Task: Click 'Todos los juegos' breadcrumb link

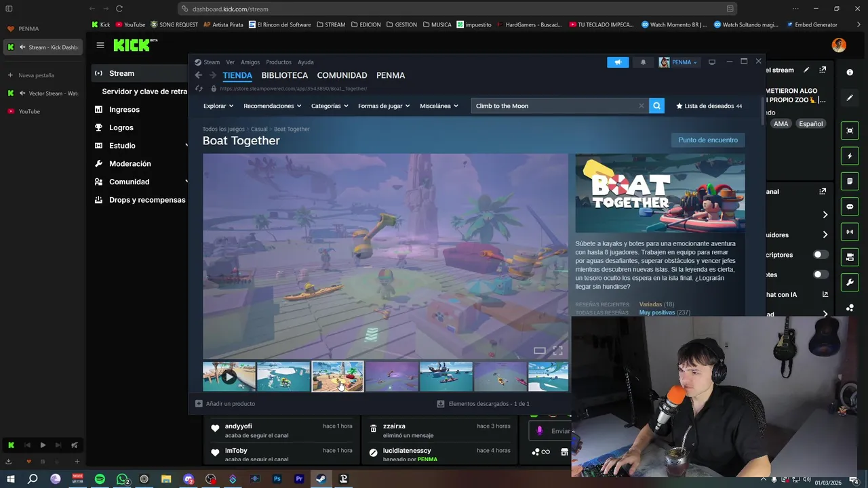Action: 223,129
